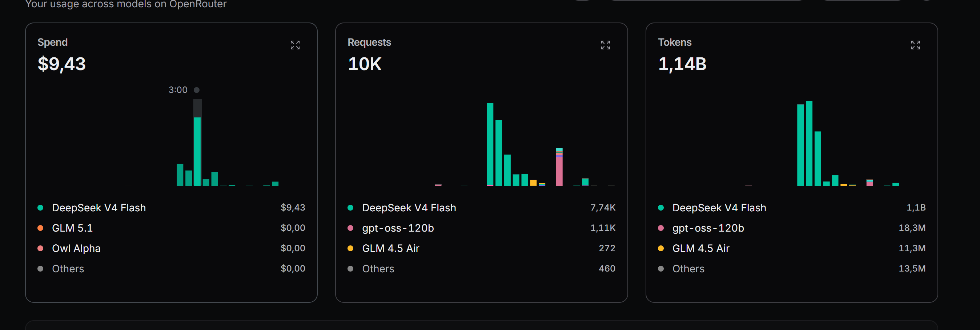Click the tallest green bar in Requests chart
Screen dimensions: 980x330
490,144
